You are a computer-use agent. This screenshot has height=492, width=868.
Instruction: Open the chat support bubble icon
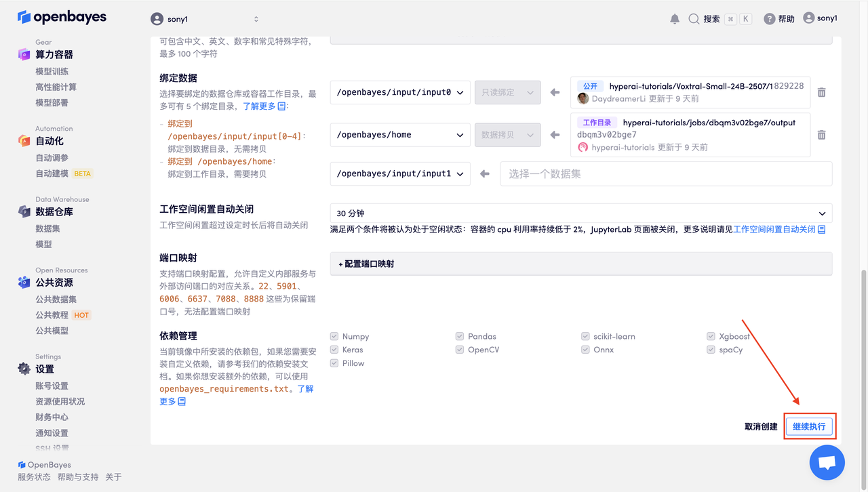tap(827, 462)
